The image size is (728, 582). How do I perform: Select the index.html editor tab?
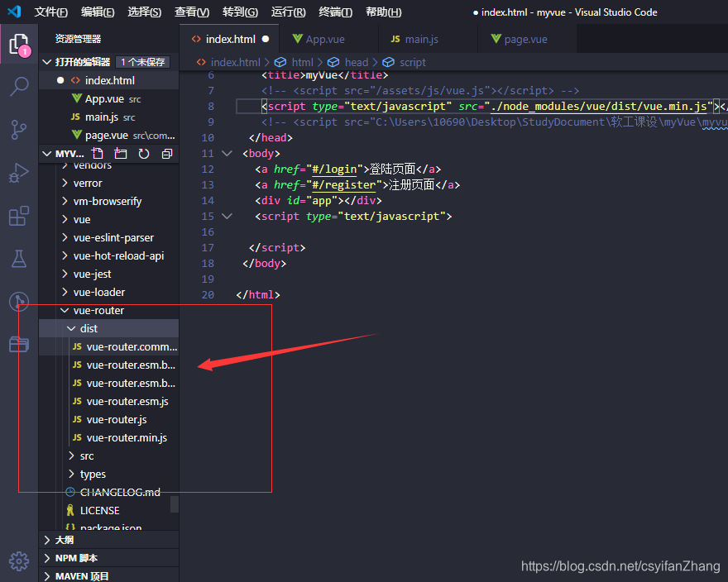(229, 39)
